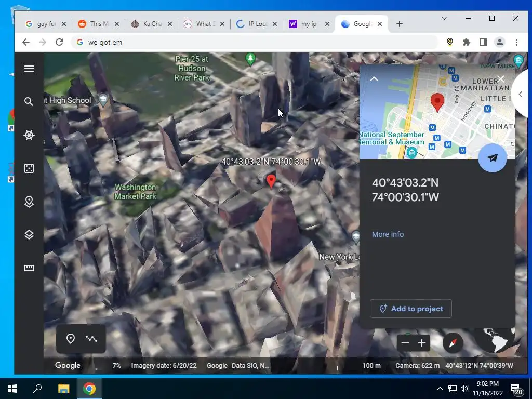Click the 100 m scale bar

pyautogui.click(x=362, y=366)
